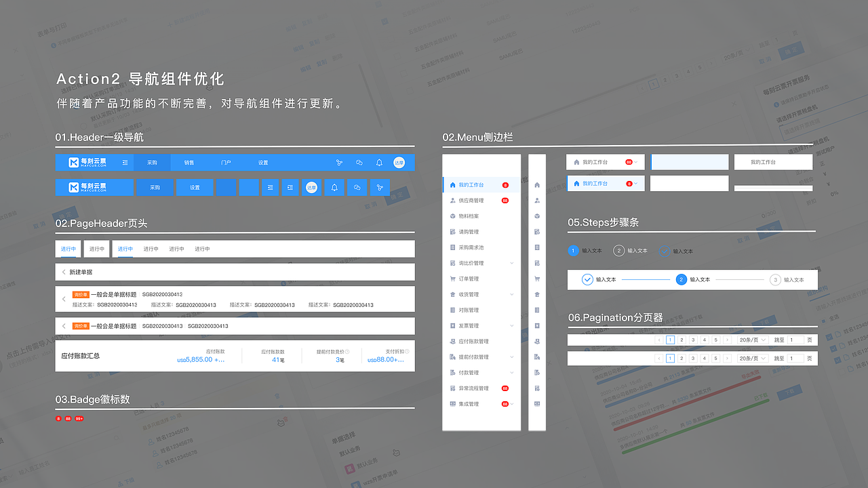Click the sidebar collapse hamburger icon
Screen dimensions: 868x488
point(124,163)
